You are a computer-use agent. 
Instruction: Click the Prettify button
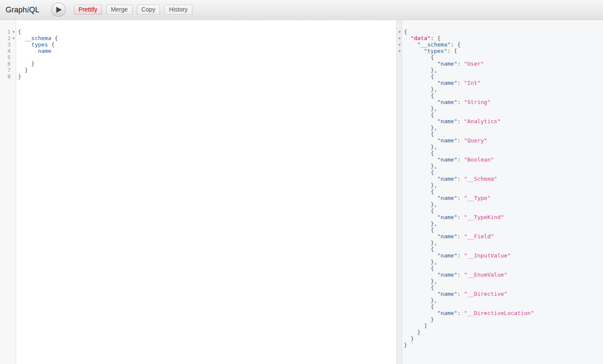click(88, 10)
